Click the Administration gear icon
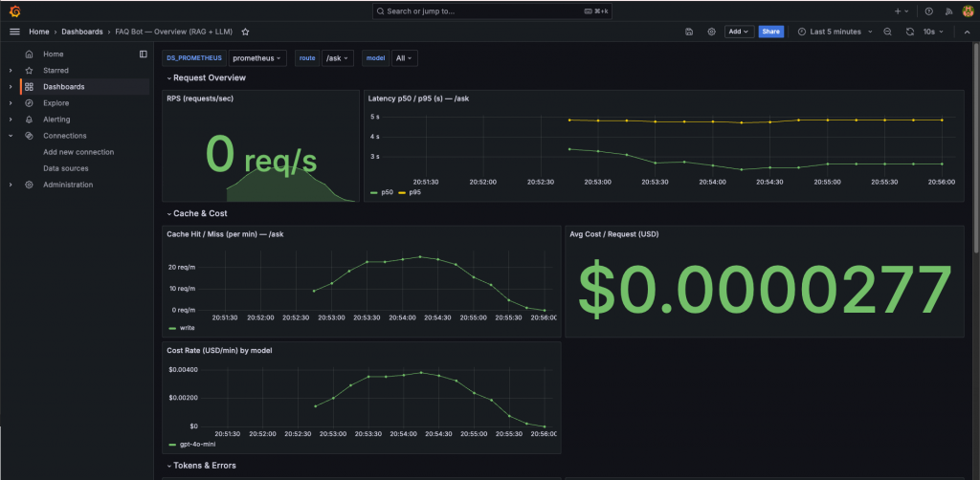Viewport: 980px width, 480px height. point(29,185)
